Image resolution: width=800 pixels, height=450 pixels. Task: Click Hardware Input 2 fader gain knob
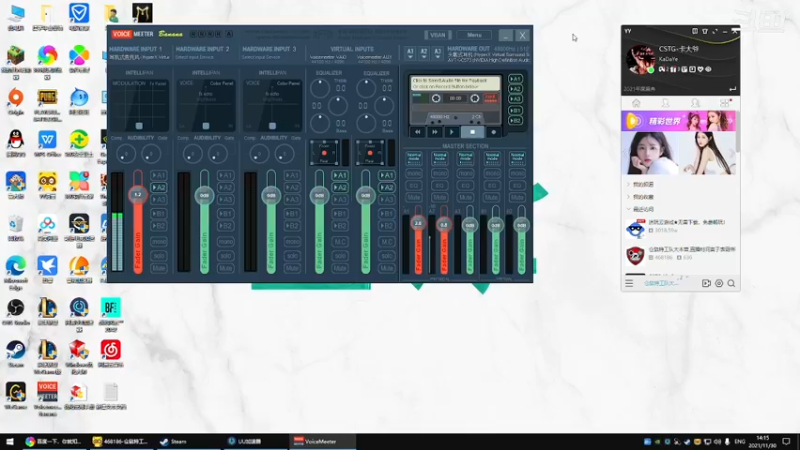(x=205, y=195)
